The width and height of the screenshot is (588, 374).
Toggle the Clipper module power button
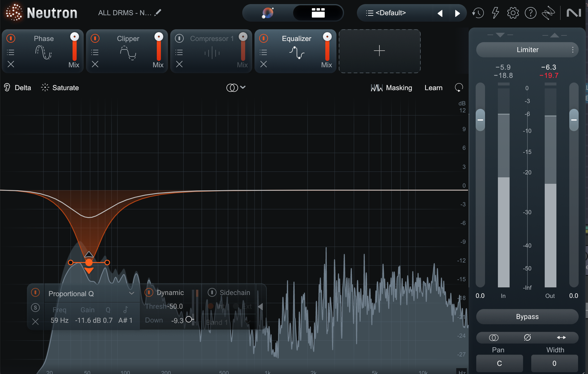point(95,38)
